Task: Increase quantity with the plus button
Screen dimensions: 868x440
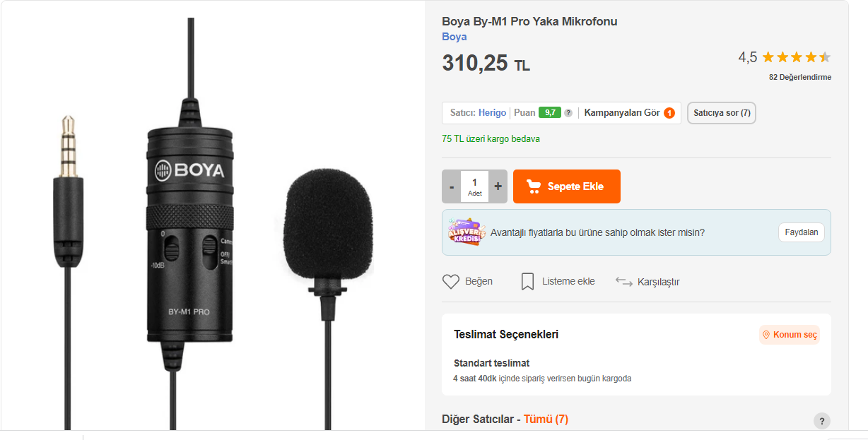Action: click(x=498, y=186)
